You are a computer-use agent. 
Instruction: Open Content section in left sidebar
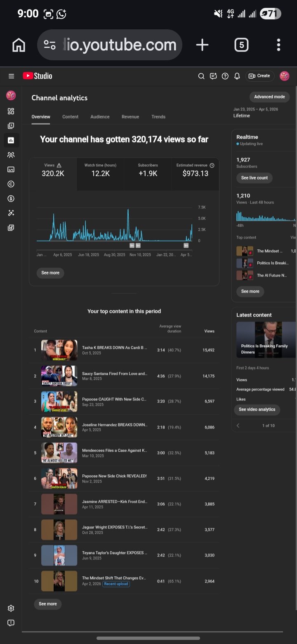tap(11, 125)
